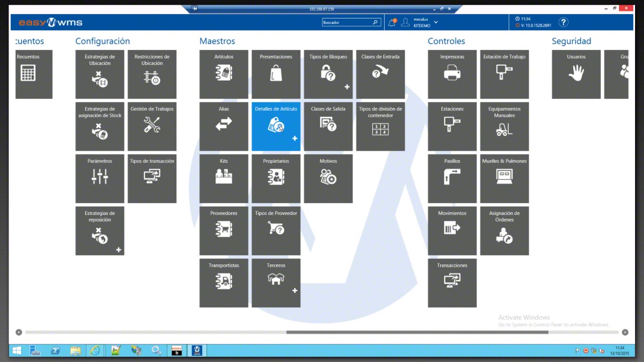Open the Clases de Entrada tile
644x362 pixels.
click(380, 74)
